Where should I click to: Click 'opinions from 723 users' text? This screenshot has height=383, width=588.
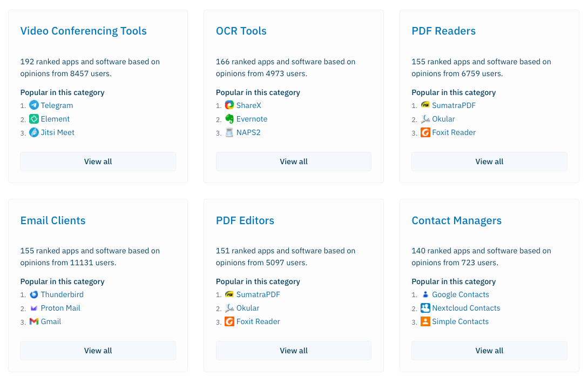coord(455,263)
